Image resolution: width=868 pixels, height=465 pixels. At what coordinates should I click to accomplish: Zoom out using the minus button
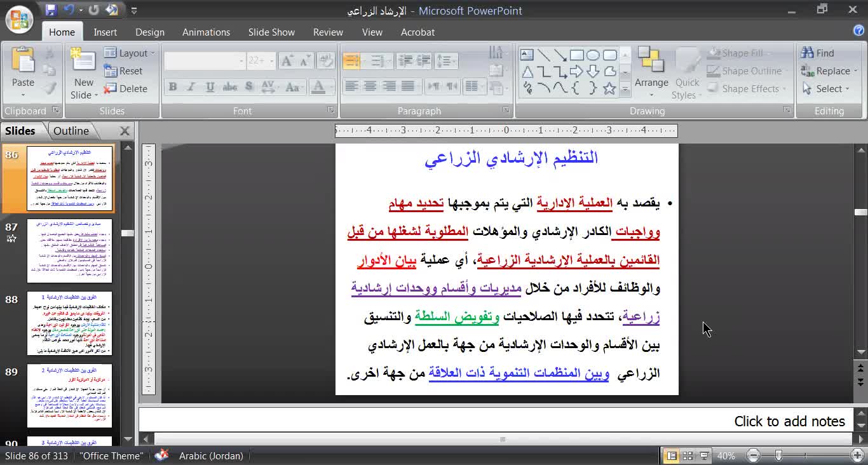tap(753, 456)
